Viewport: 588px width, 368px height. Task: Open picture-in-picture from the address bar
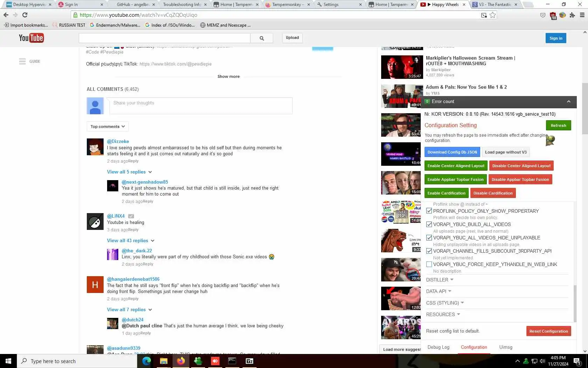(x=484, y=15)
